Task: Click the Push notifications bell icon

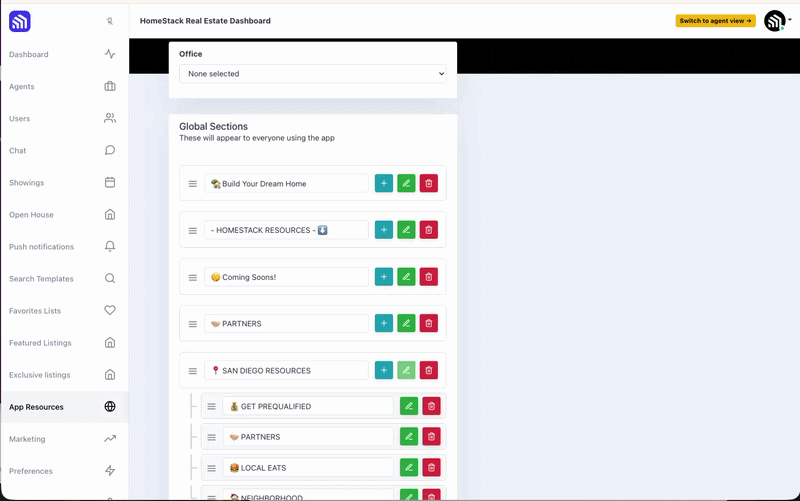Action: 110,246
